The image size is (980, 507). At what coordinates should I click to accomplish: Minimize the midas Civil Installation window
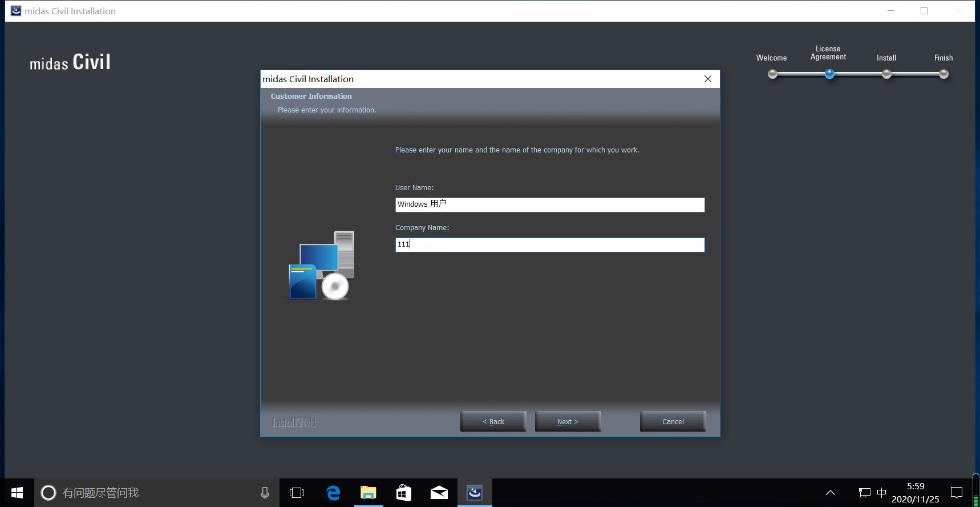pyautogui.click(x=891, y=11)
